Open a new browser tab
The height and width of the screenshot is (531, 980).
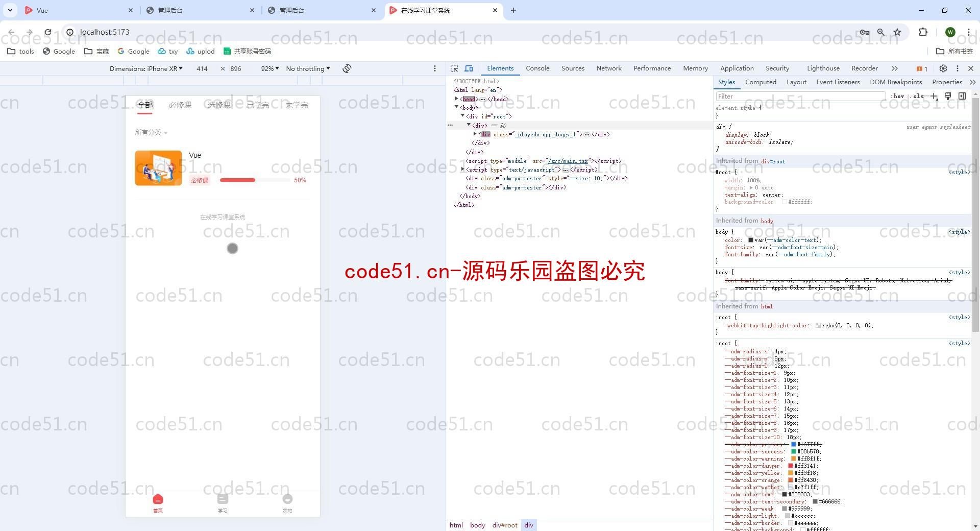point(513,10)
